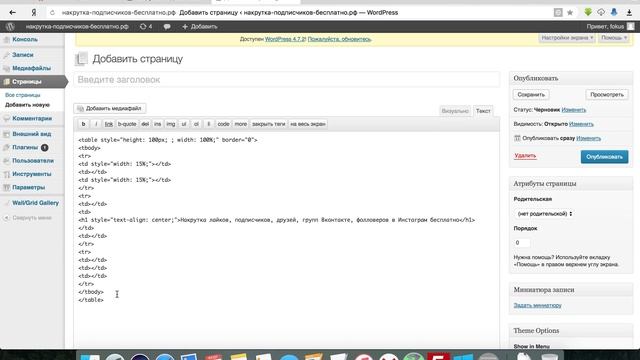Image resolution: width=640 pixels, height=360 pixels.
Task: Edit visibility via Изменить next to Открыто
Action: (x=581, y=124)
